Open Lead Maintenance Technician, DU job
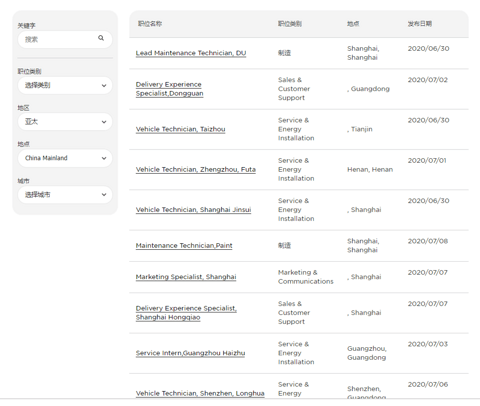 tap(191, 53)
